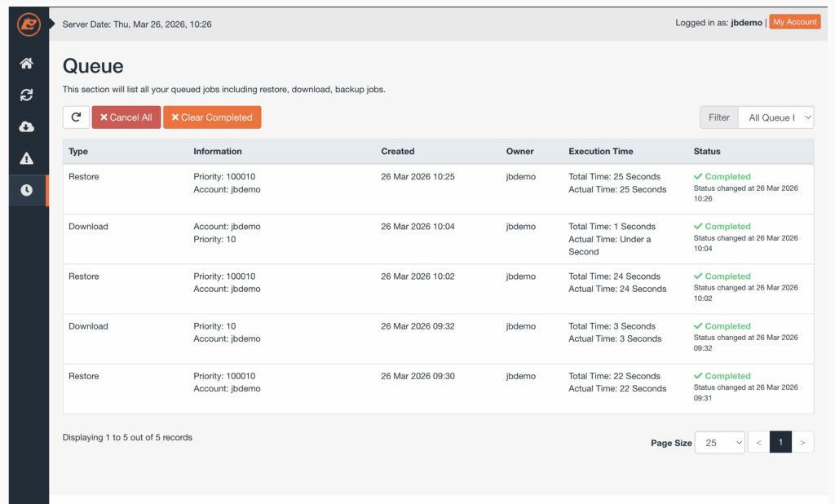
Task: Go to the next page arrow
Action: click(802, 442)
